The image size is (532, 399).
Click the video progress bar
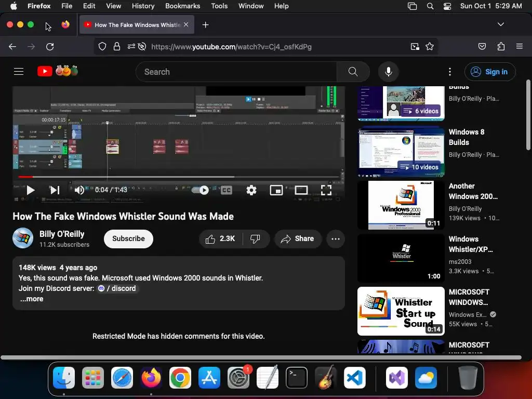point(179,177)
